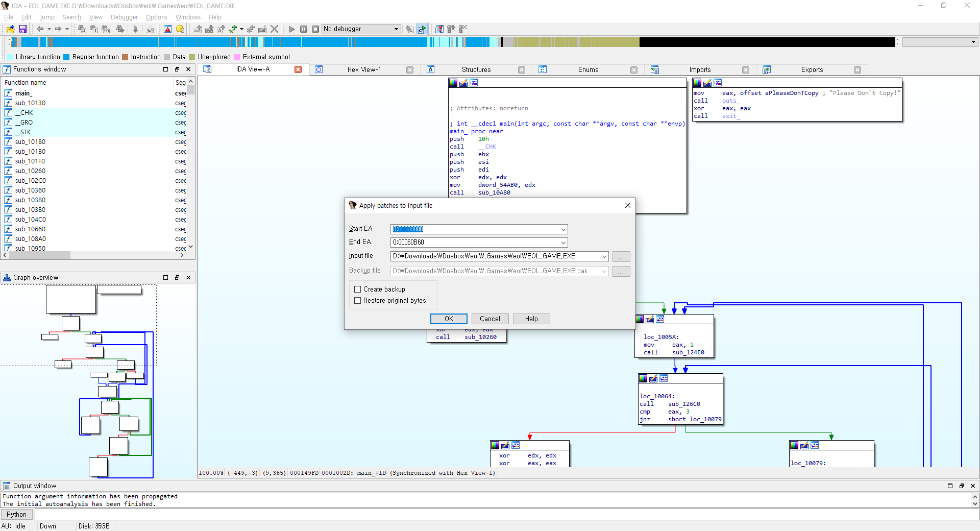Image resolution: width=980 pixels, height=531 pixels.
Task: Click color icon on loc_1005A node
Action: (640, 320)
